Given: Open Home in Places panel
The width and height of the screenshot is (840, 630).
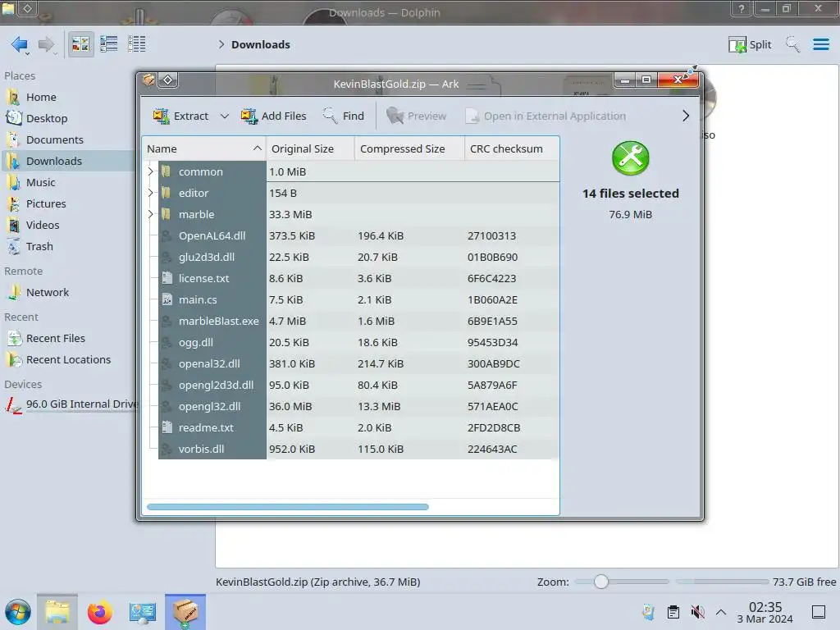Looking at the screenshot, I should point(69,97).
